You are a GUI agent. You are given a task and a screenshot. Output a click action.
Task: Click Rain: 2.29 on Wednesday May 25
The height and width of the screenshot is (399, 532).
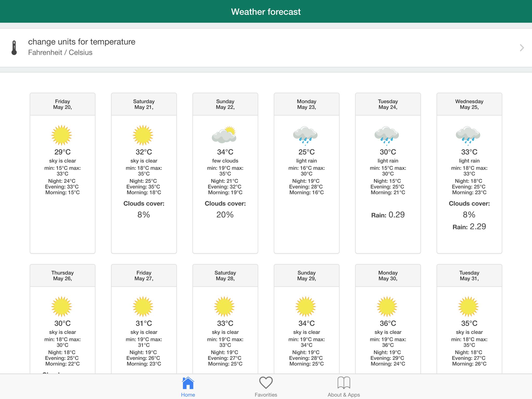(469, 227)
